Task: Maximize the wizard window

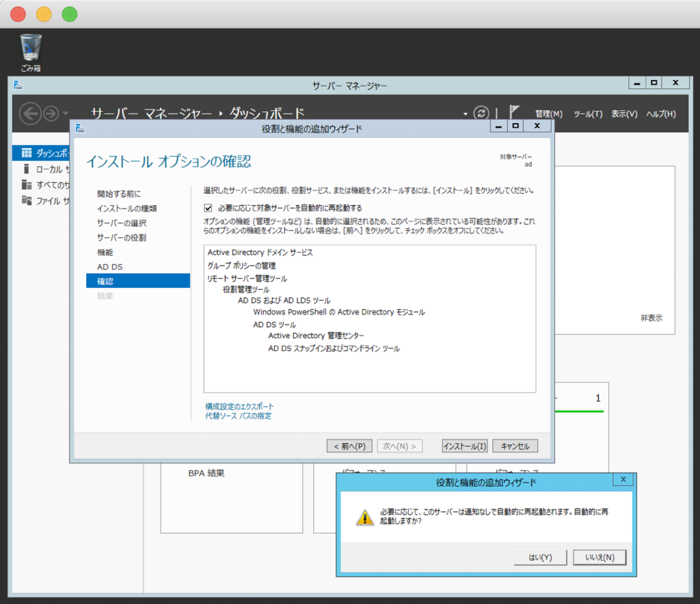Action: pos(515,127)
